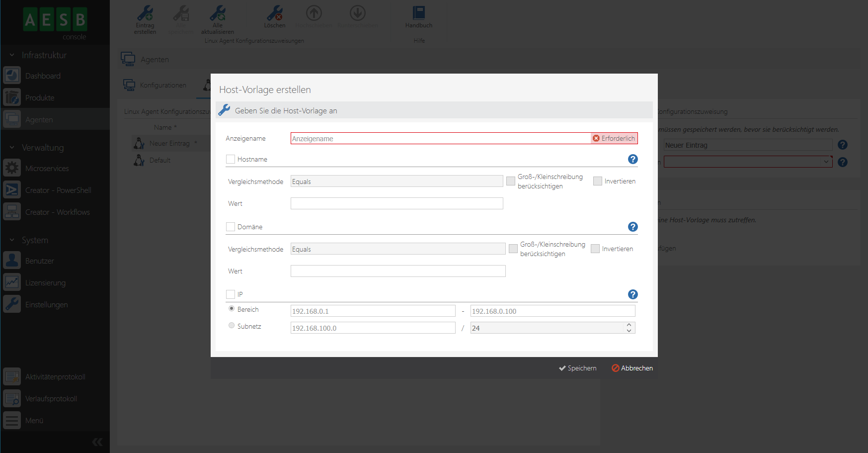Click the Speichern button
868x453 pixels.
pyautogui.click(x=577, y=368)
